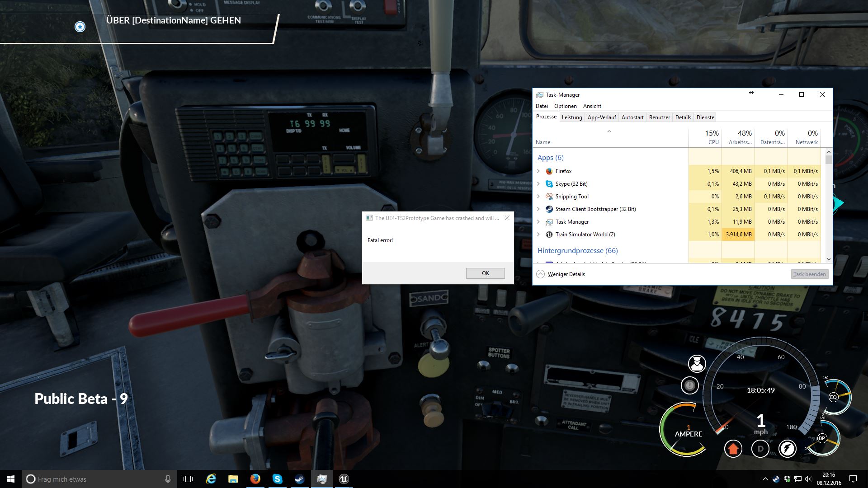868x488 pixels.
Task: Click the orange forward reverser arrow icon
Action: [x=733, y=449]
